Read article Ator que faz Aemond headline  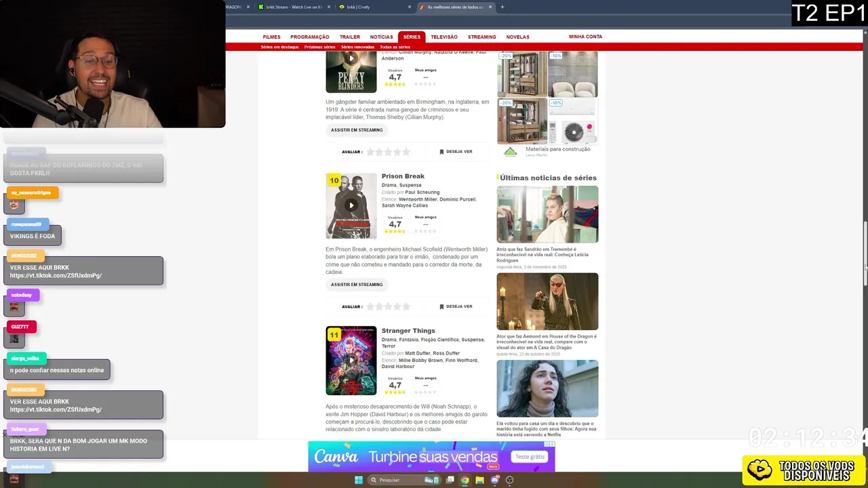547,342
